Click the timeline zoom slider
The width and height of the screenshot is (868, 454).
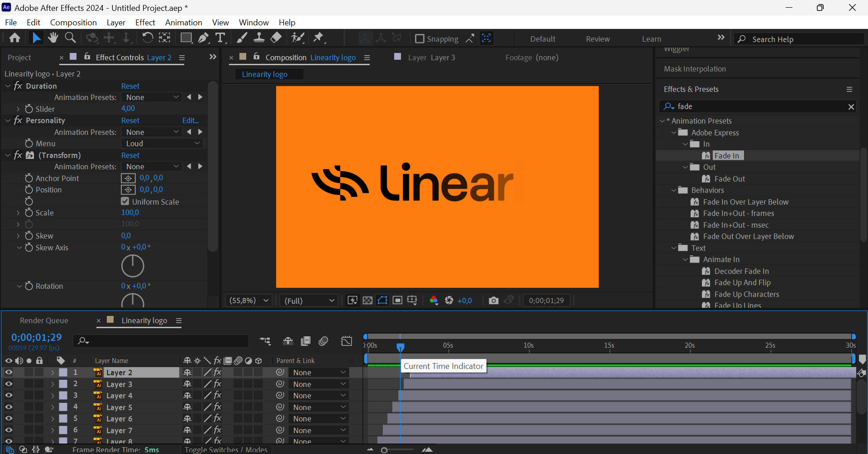384,450
